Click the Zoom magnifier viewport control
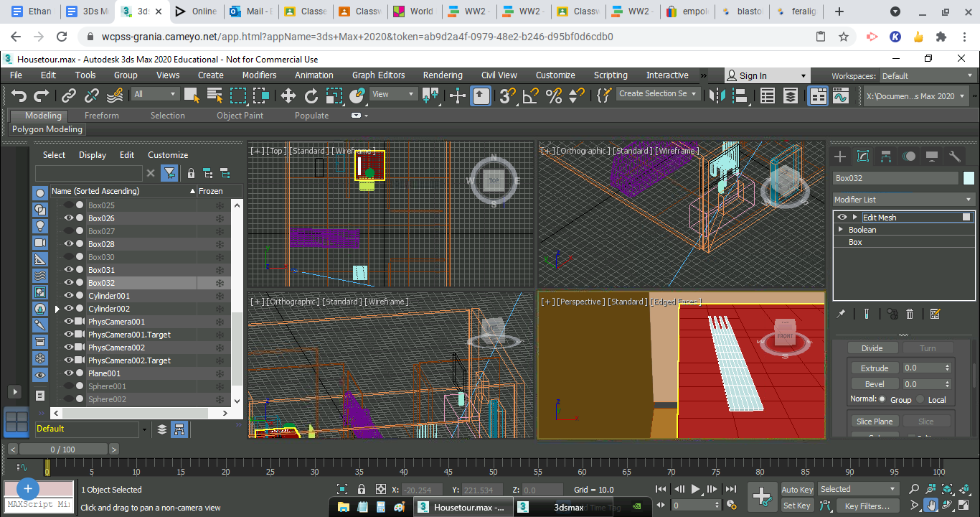This screenshot has height=517, width=980. 914,489
